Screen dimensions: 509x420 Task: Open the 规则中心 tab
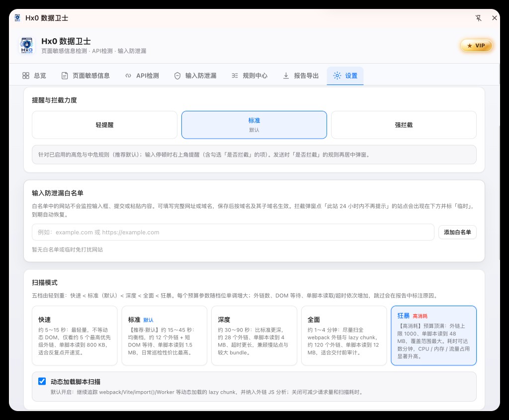coord(250,76)
